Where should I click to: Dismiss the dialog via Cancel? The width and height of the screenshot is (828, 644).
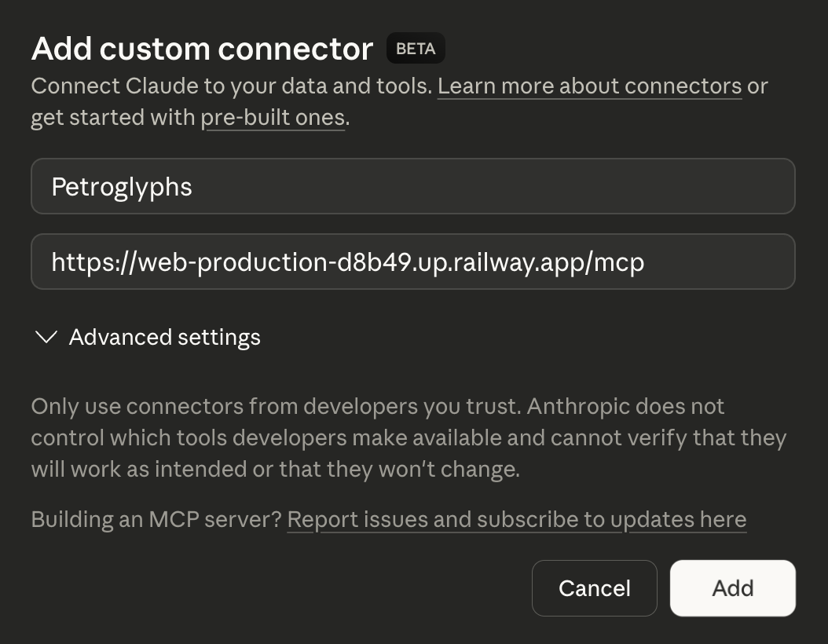(x=594, y=587)
